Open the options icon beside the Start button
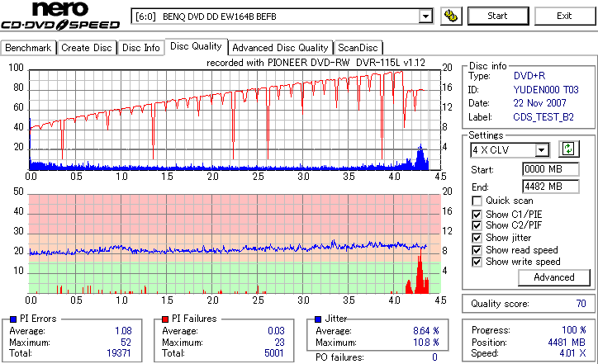The width and height of the screenshot is (598, 364). [451, 16]
